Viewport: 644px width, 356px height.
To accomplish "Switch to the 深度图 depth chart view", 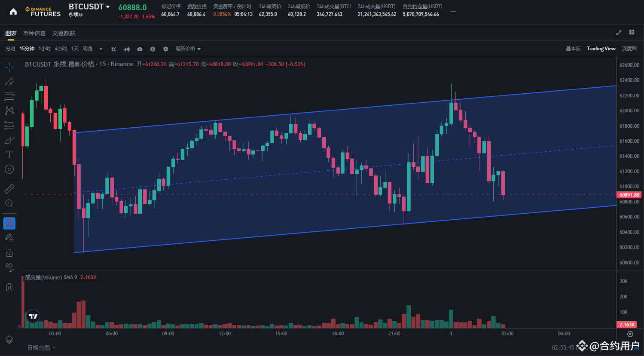I will click(629, 49).
